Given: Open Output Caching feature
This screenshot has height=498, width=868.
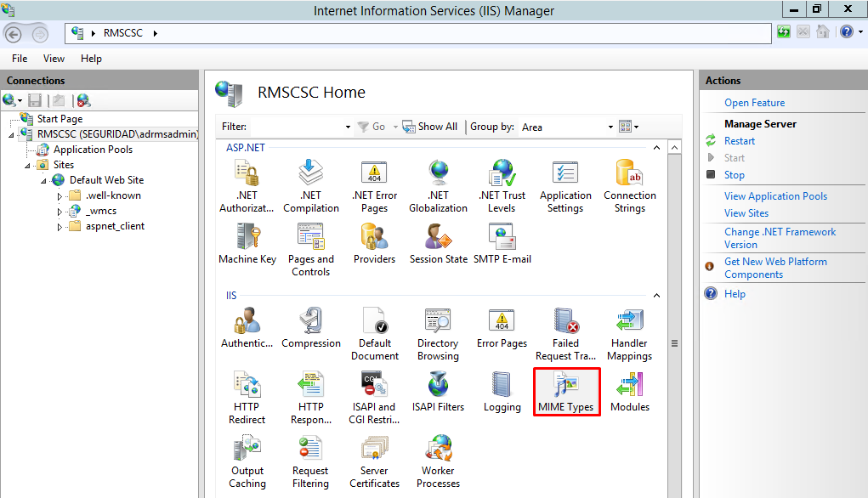Looking at the screenshot, I should [247, 461].
